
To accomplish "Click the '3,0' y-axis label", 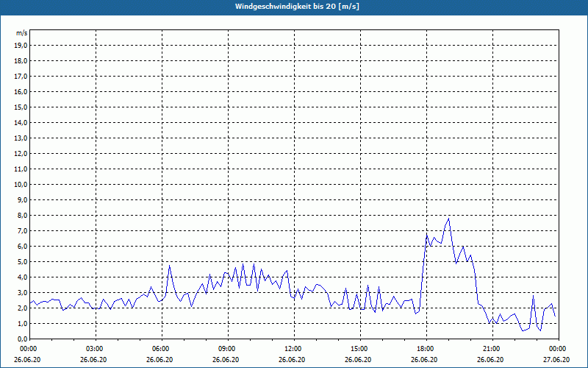I will click(x=22, y=292).
